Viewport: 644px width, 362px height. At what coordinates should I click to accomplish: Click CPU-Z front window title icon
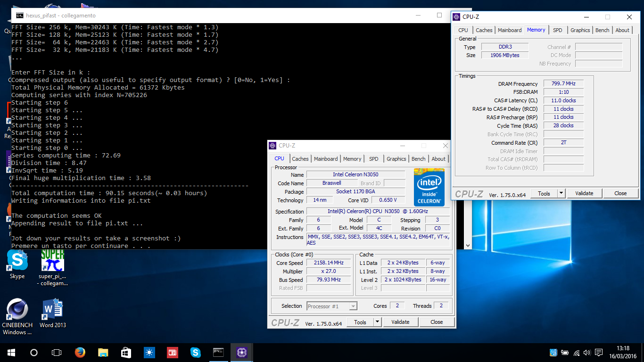tap(272, 146)
